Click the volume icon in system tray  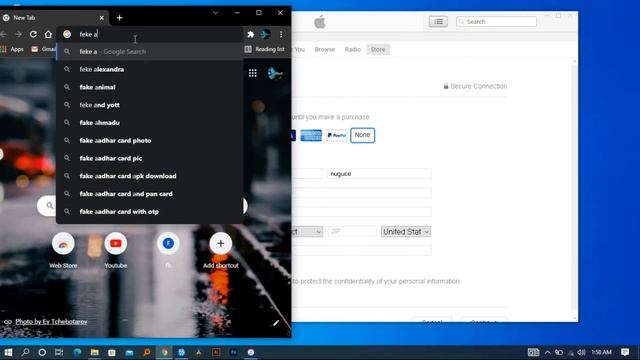[x=581, y=352]
